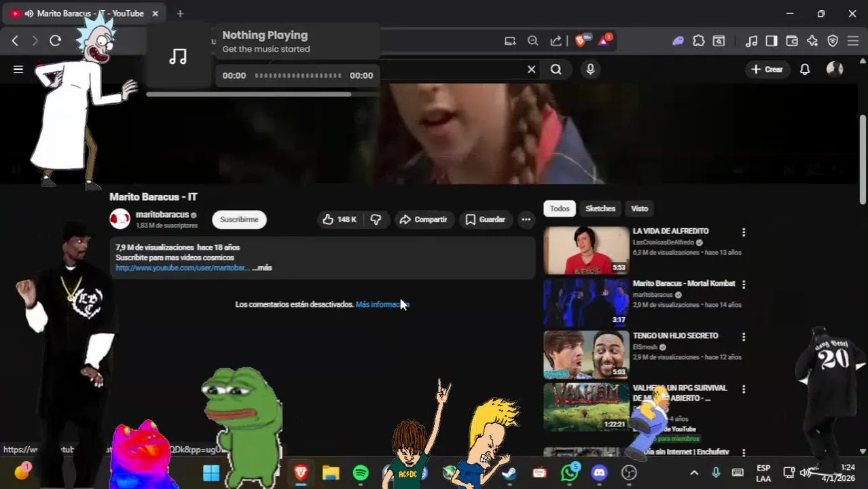Open options menu for the Valheim video
The image size is (868, 489).
point(744,389)
